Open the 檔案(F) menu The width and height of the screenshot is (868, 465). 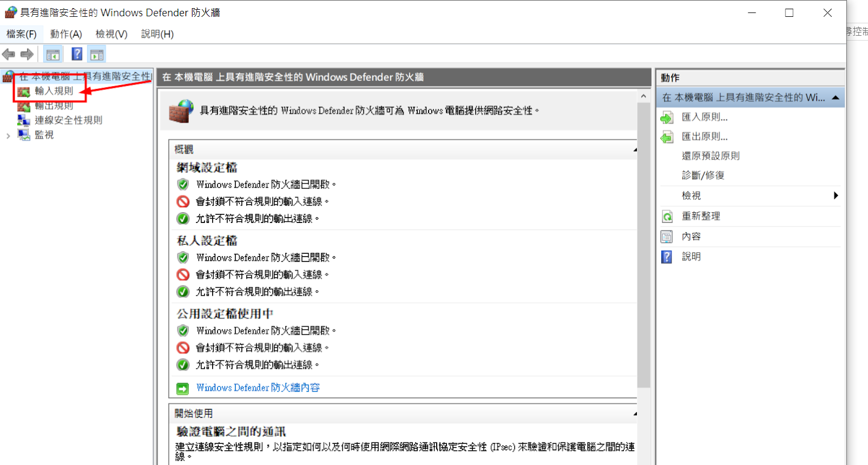[21, 34]
